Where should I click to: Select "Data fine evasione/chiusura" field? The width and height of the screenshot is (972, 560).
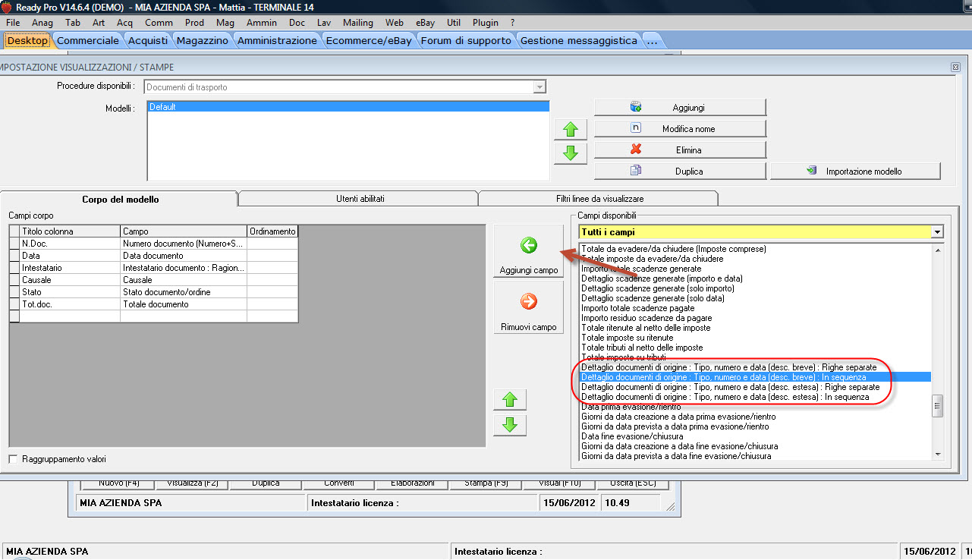(x=754, y=436)
